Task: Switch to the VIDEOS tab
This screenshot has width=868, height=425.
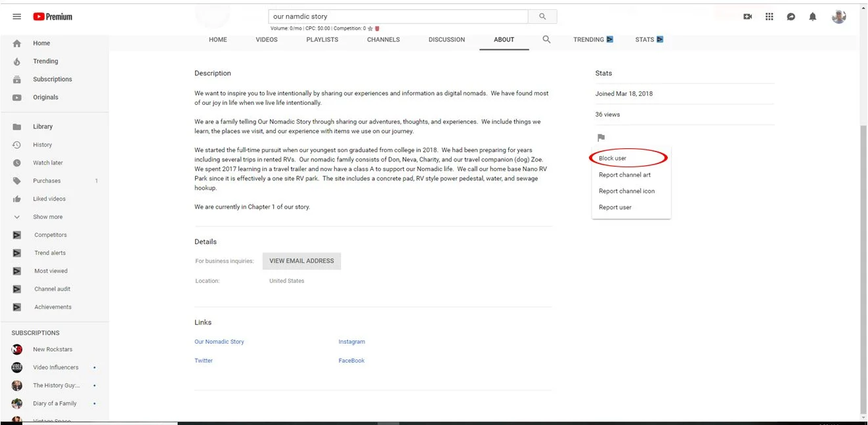Action: pyautogui.click(x=267, y=39)
